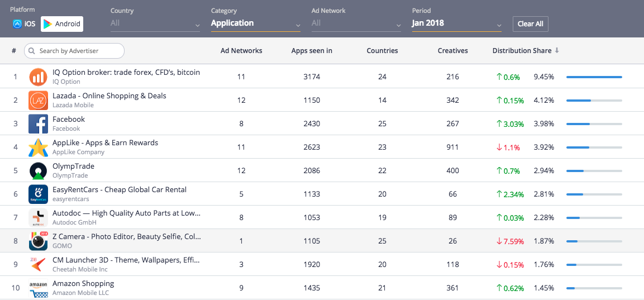
Task: Open the Category dropdown showing Application
Action: point(255,23)
